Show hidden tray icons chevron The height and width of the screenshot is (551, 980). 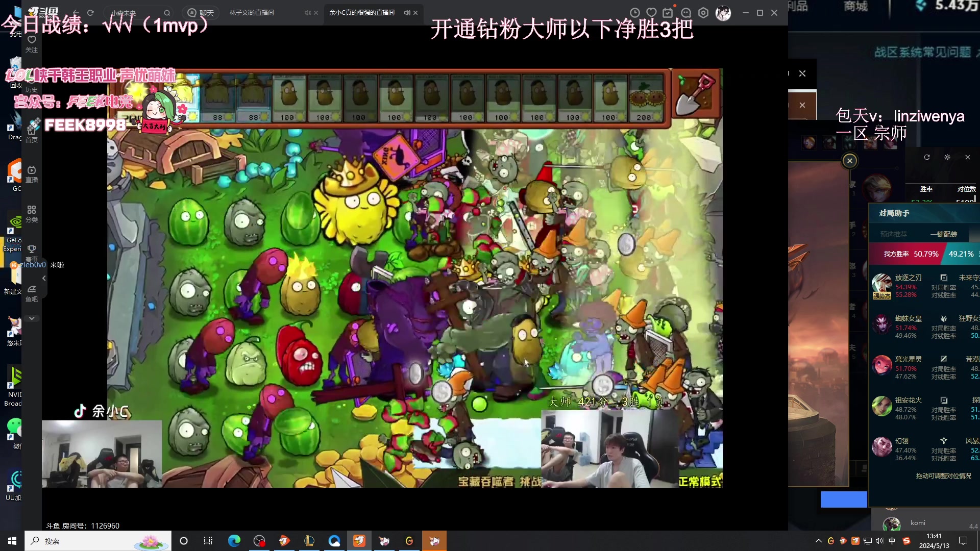tap(819, 541)
